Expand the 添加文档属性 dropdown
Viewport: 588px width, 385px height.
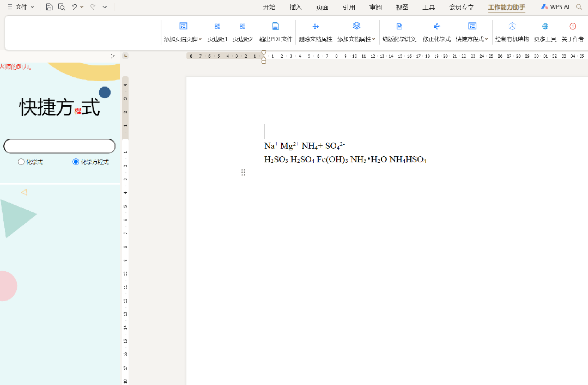374,39
